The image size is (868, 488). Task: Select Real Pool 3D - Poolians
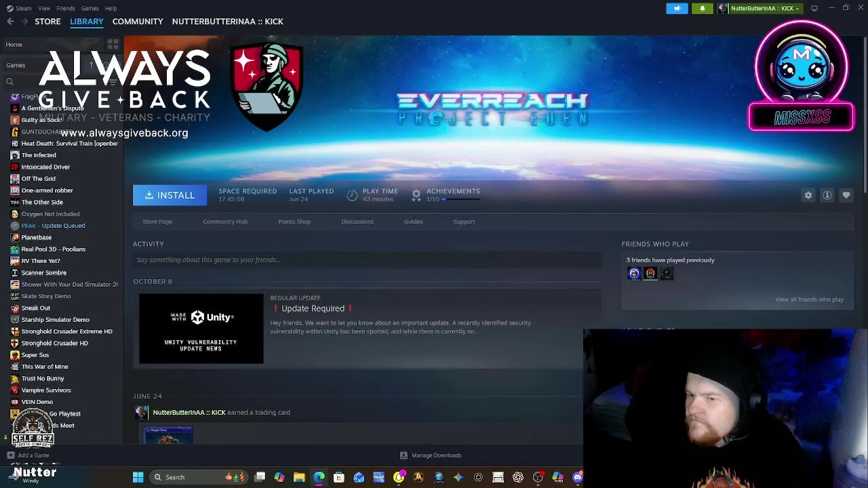pyautogui.click(x=53, y=249)
